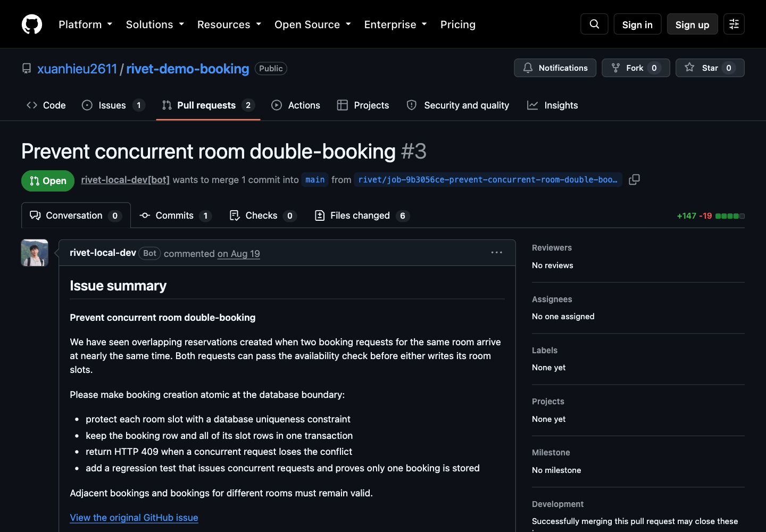The image size is (766, 532).
Task: Select the Conversation tab
Action: point(76,215)
